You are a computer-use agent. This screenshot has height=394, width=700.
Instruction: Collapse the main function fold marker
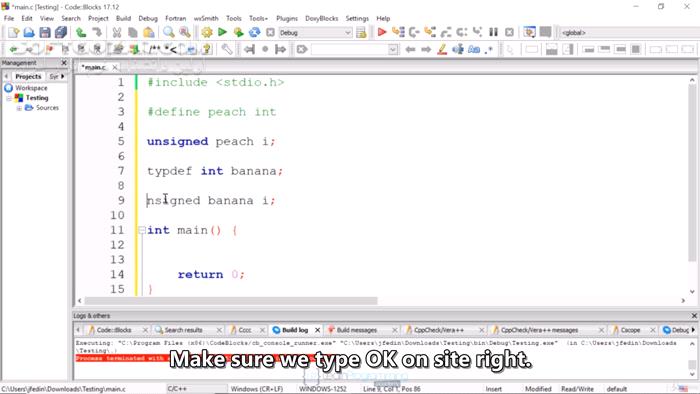(x=142, y=230)
